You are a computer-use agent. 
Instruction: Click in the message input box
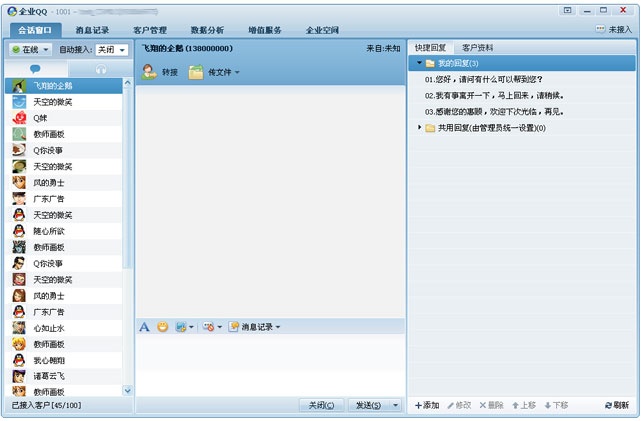click(270, 364)
